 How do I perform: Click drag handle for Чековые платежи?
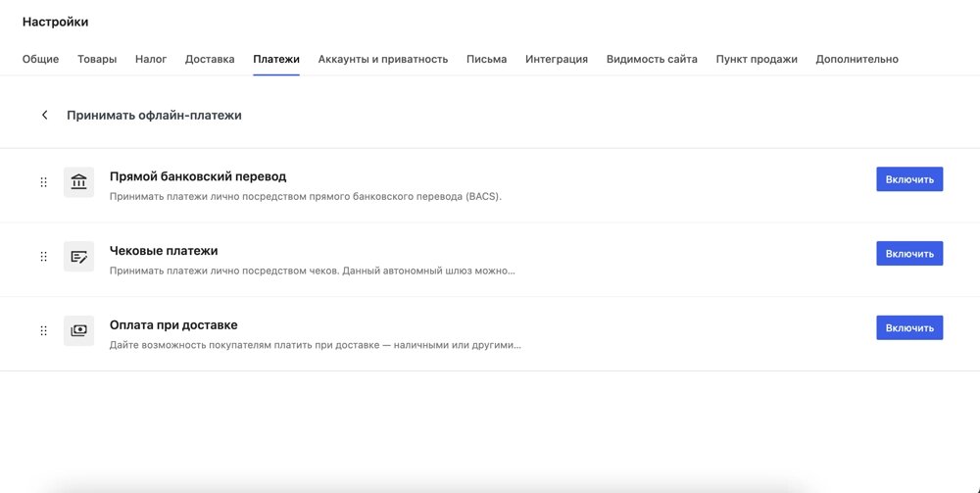coord(44,256)
